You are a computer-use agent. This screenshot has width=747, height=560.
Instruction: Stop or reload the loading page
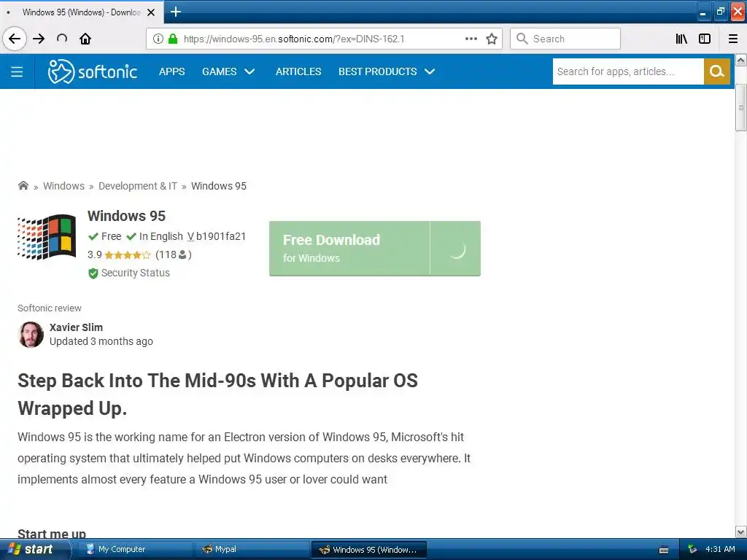62,39
